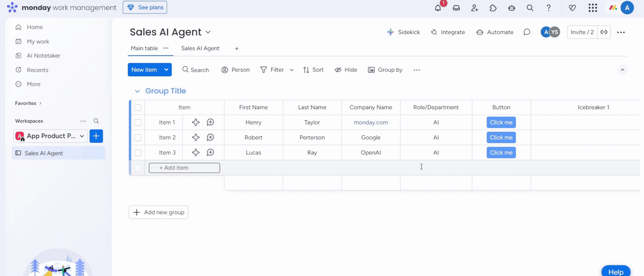Open the Item 2 update conversation icon
Image resolution: width=644 pixels, height=276 pixels.
click(210, 137)
